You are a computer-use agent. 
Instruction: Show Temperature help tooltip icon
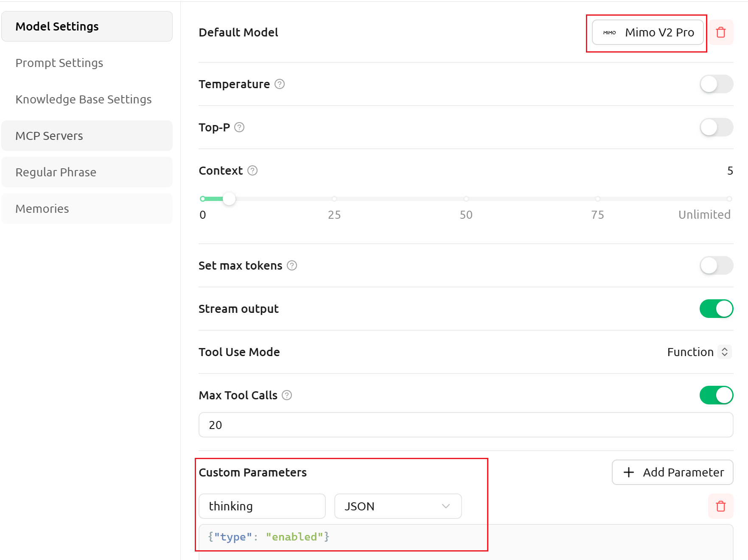coord(280,84)
